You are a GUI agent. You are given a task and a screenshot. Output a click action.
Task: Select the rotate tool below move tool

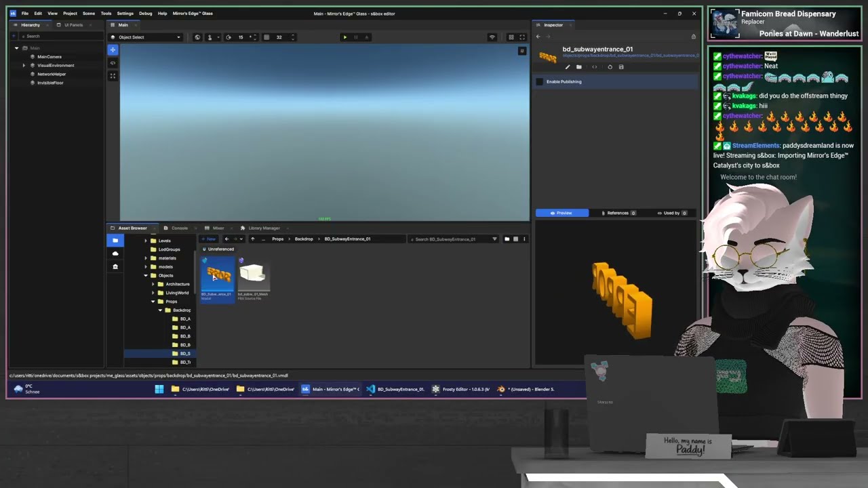pos(113,63)
